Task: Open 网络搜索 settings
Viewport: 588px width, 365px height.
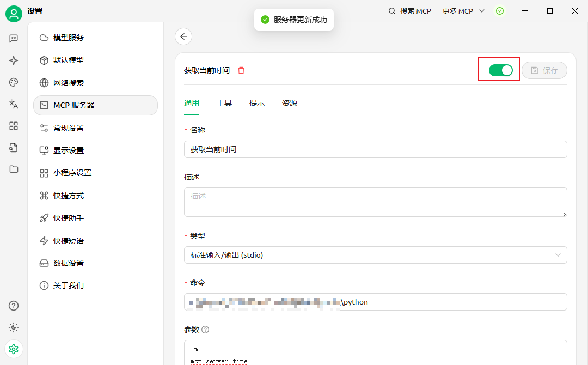Action: 95,82
